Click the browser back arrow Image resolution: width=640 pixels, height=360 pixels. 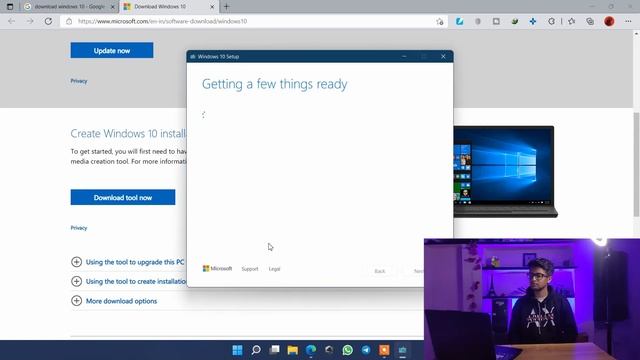[11, 21]
